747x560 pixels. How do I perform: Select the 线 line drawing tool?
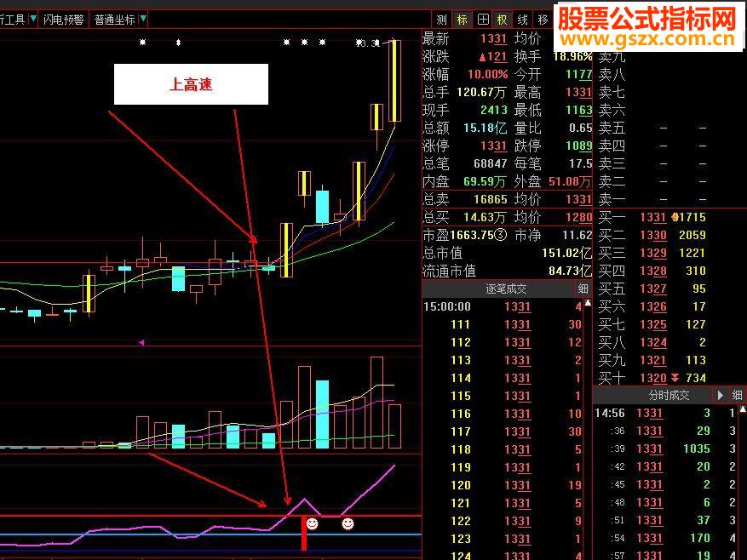pyautogui.click(x=523, y=20)
